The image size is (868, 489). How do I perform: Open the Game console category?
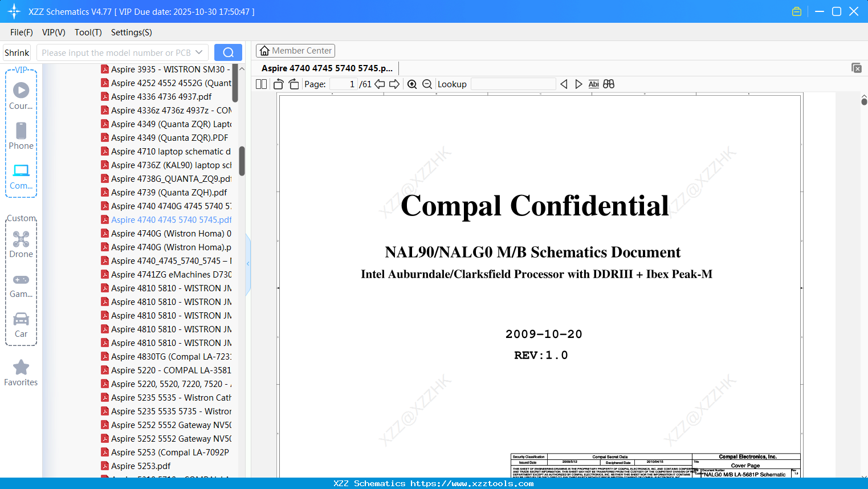(21, 285)
